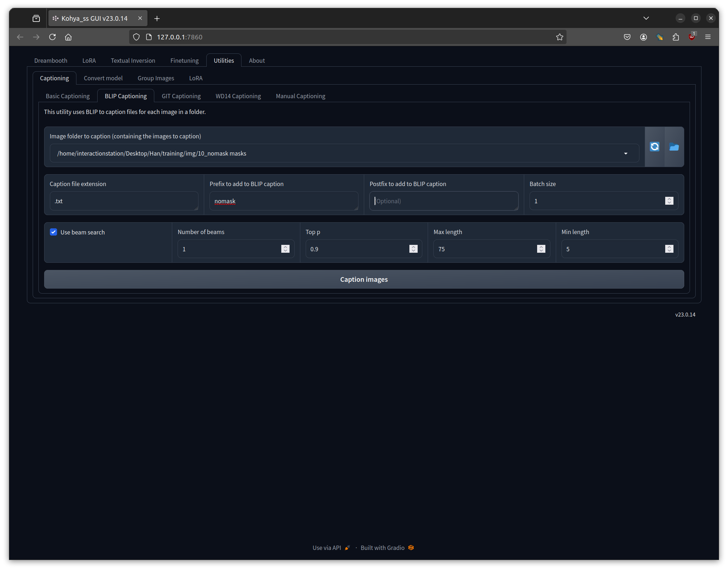
Task: Reload the browser page
Action: coord(52,37)
